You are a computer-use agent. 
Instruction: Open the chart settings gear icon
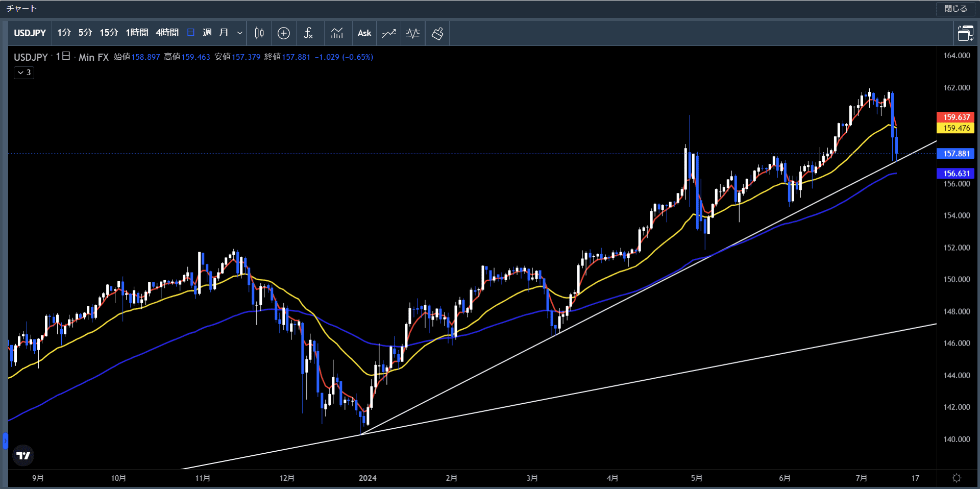pyautogui.click(x=957, y=478)
